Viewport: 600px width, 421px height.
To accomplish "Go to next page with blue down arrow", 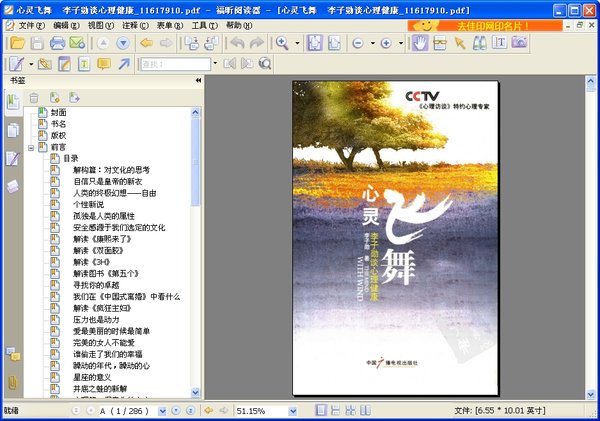I will [123, 43].
